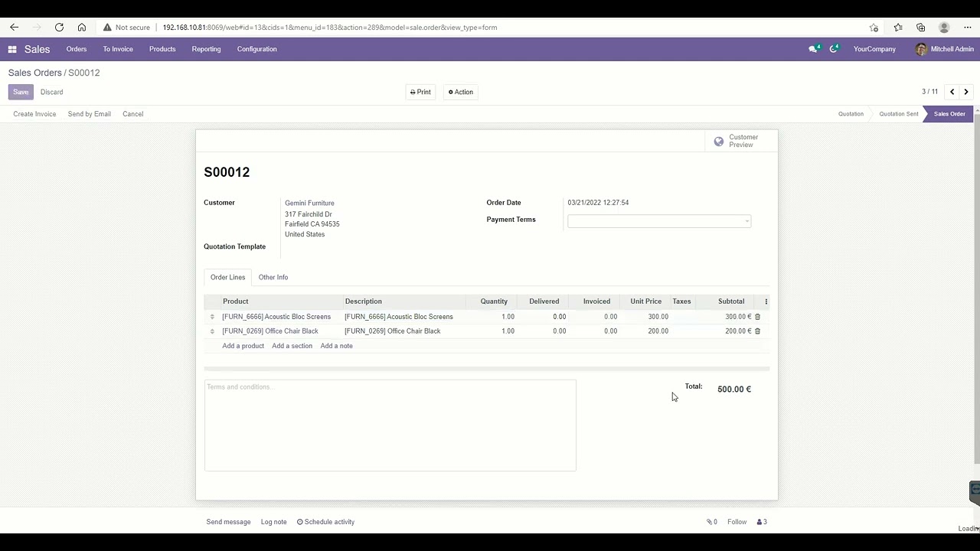Open Action dropdown menu
The width and height of the screenshot is (980, 551).
(x=461, y=92)
